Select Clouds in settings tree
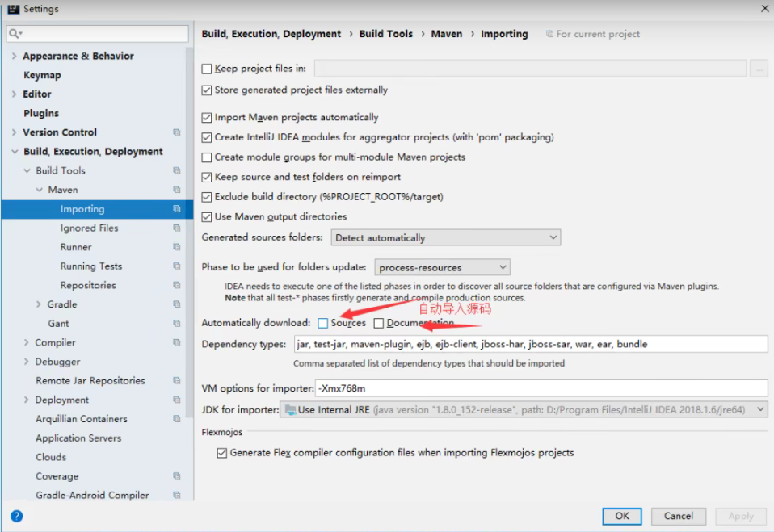 click(50, 457)
